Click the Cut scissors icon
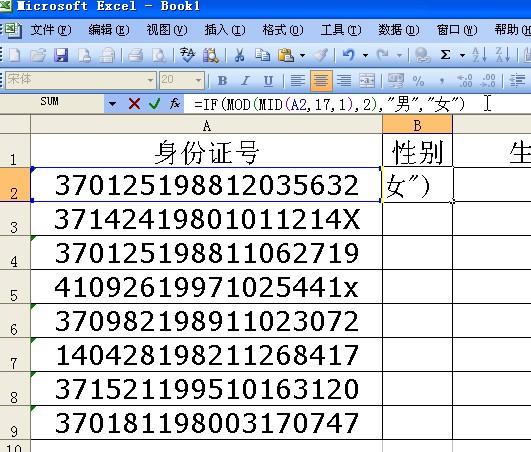Image resolution: width=531 pixels, height=452 pixels. tap(239, 55)
